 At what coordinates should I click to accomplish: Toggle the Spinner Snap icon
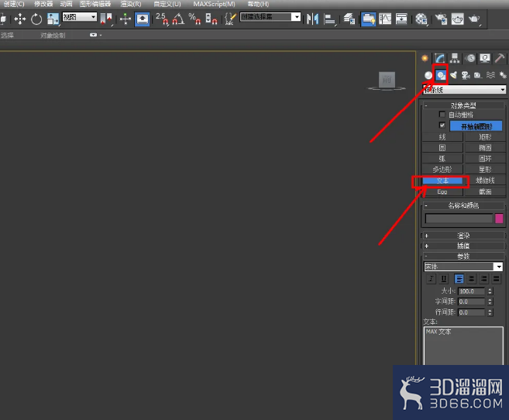212,19
